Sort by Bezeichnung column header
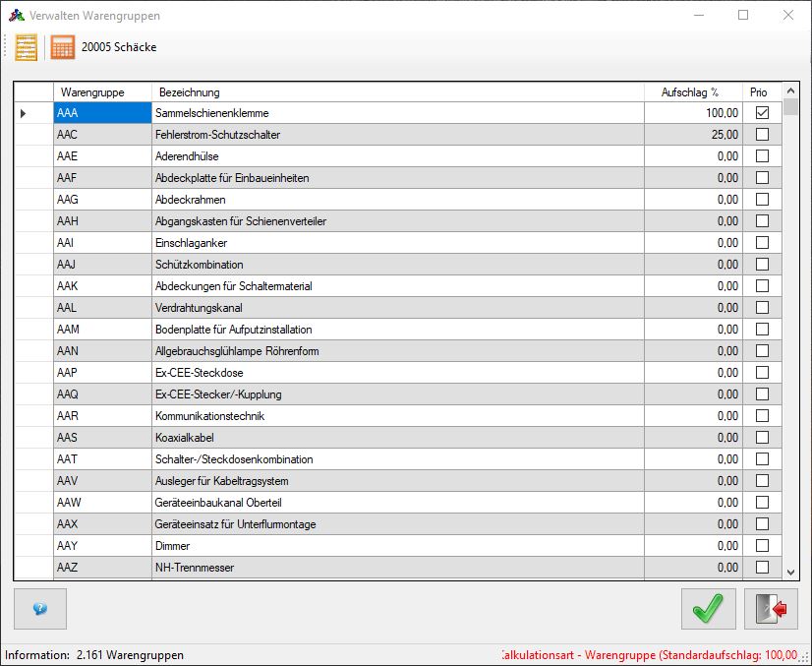This screenshot has height=666, width=812. (x=398, y=92)
